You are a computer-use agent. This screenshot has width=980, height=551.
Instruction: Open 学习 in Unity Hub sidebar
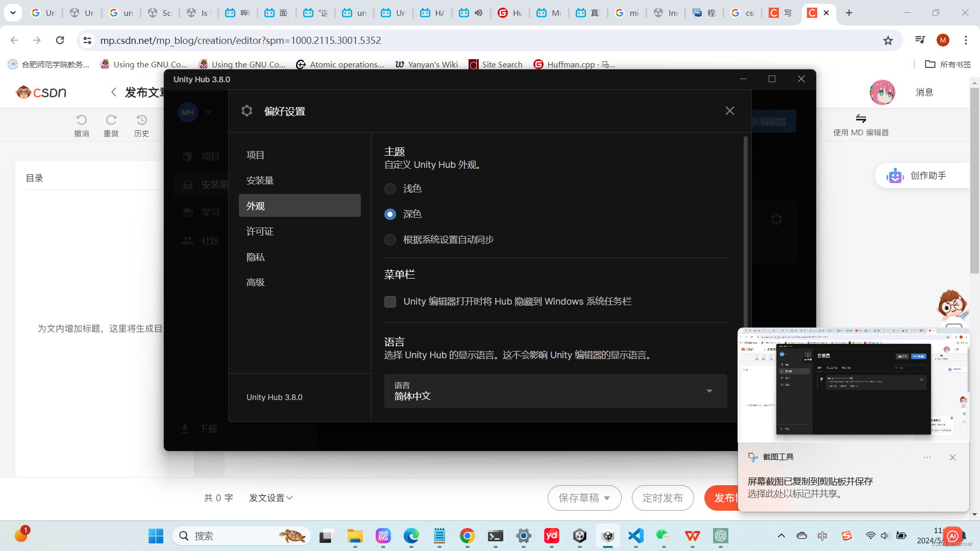[201, 212]
